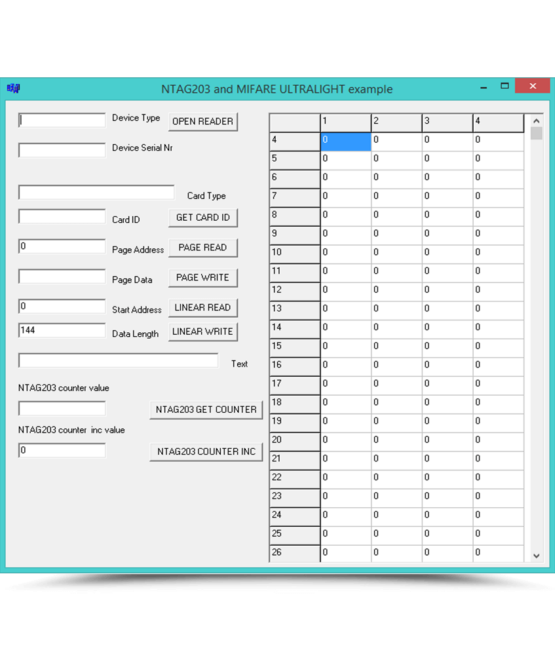Viewport: 555px width, 650px height.
Task: Select the Card Type text box
Action: (x=96, y=192)
